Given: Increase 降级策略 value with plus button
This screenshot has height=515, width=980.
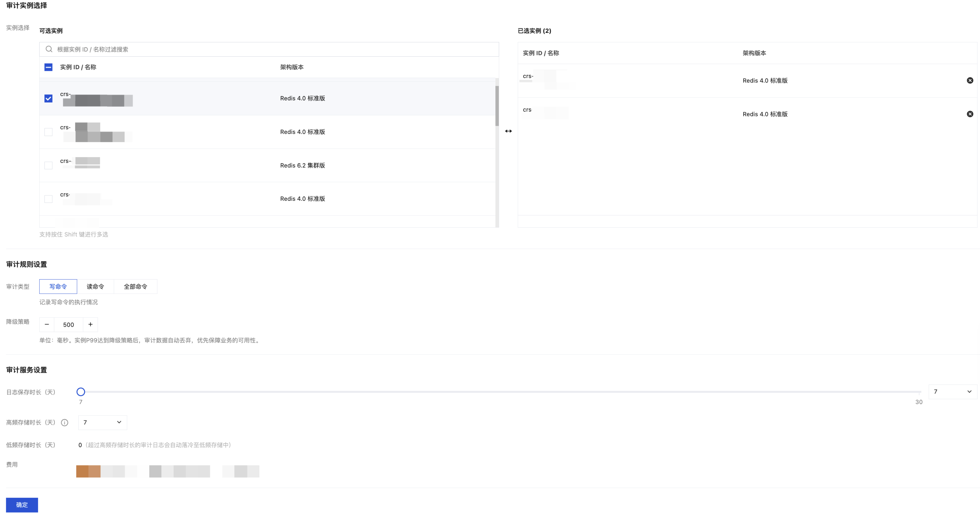Looking at the screenshot, I should click(91, 324).
